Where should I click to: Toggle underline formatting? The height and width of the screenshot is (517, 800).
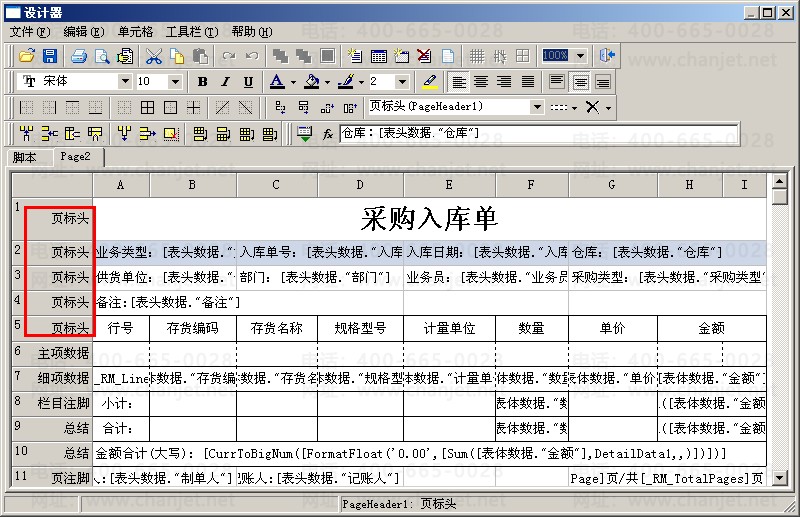(x=248, y=82)
